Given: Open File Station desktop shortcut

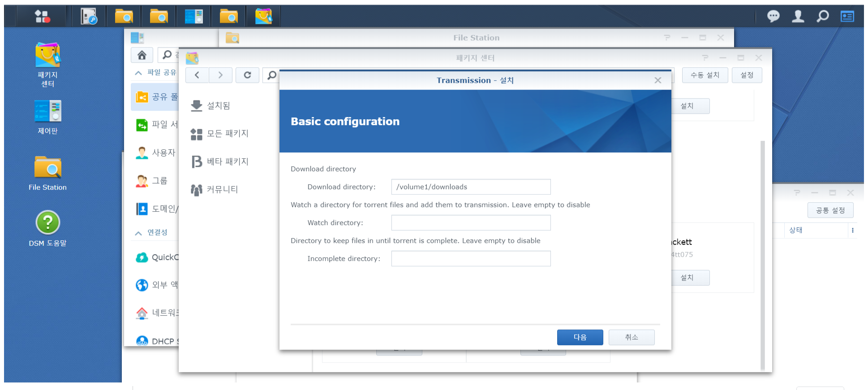Looking at the screenshot, I should [48, 173].
